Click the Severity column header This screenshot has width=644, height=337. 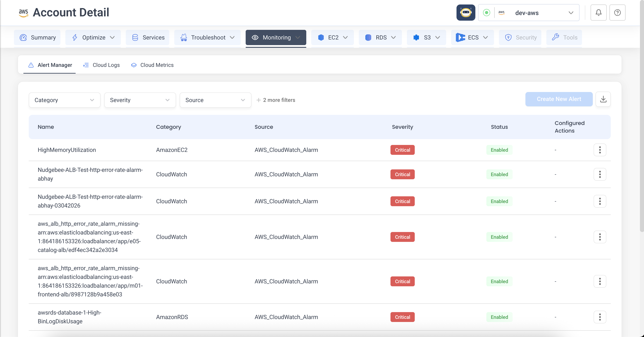tap(402, 127)
